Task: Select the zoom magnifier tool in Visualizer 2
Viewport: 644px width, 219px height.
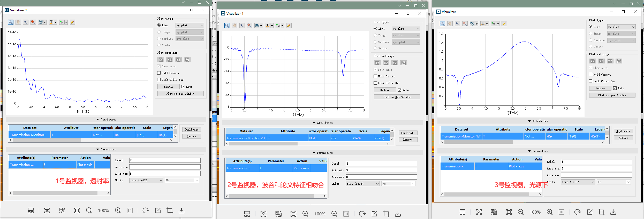Action: (x=11, y=22)
